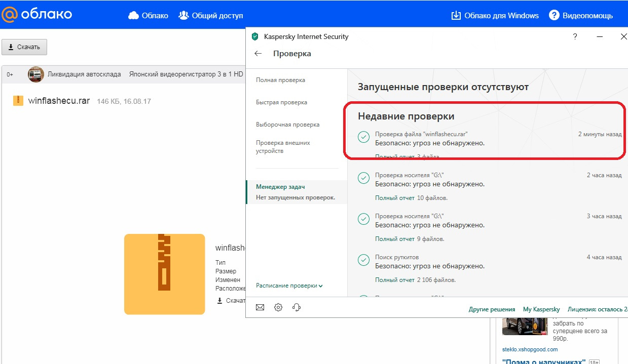Click Проверка файла "winflashecu.rar" entry text
Image resolution: width=628 pixels, height=364 pixels.
point(421,134)
